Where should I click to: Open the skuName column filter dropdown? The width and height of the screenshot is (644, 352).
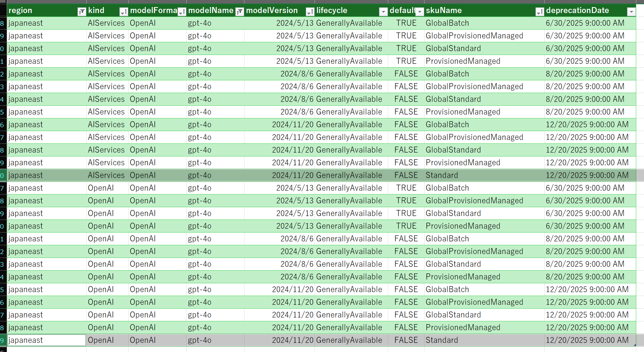[539, 12]
